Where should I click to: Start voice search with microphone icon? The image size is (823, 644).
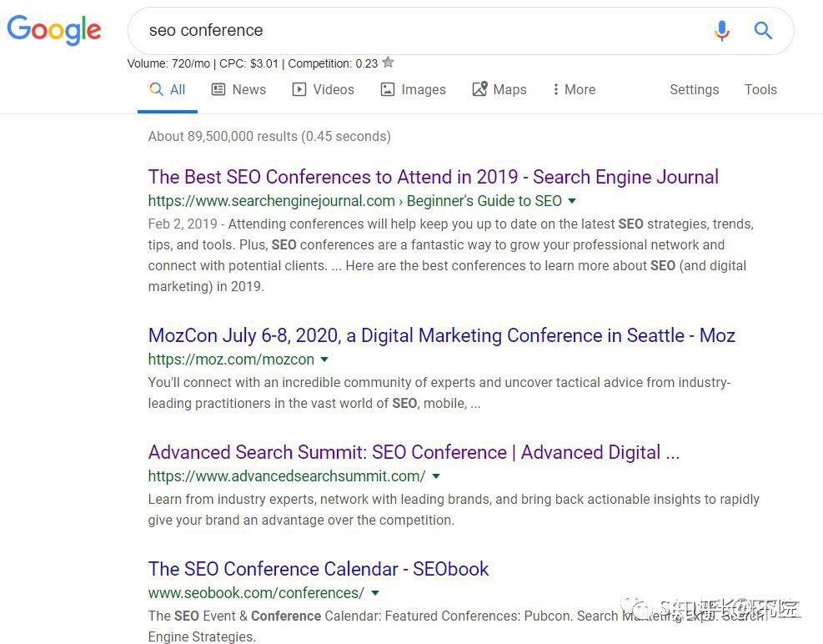click(x=722, y=31)
